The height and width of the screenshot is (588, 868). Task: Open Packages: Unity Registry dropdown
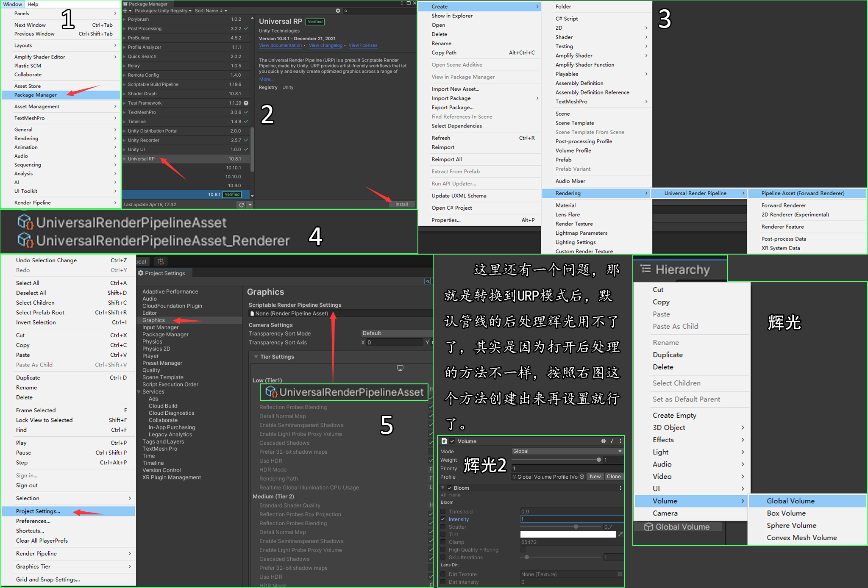click(163, 11)
